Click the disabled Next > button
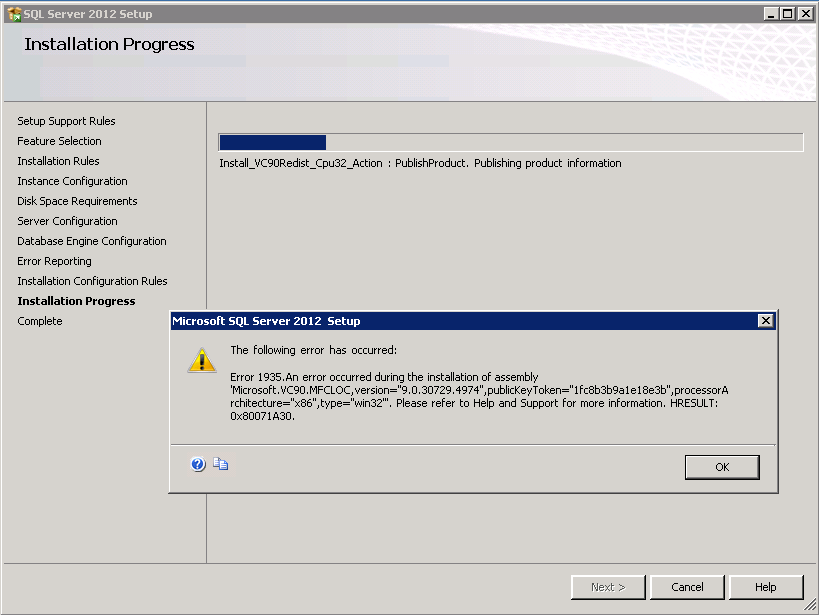 pyautogui.click(x=608, y=587)
